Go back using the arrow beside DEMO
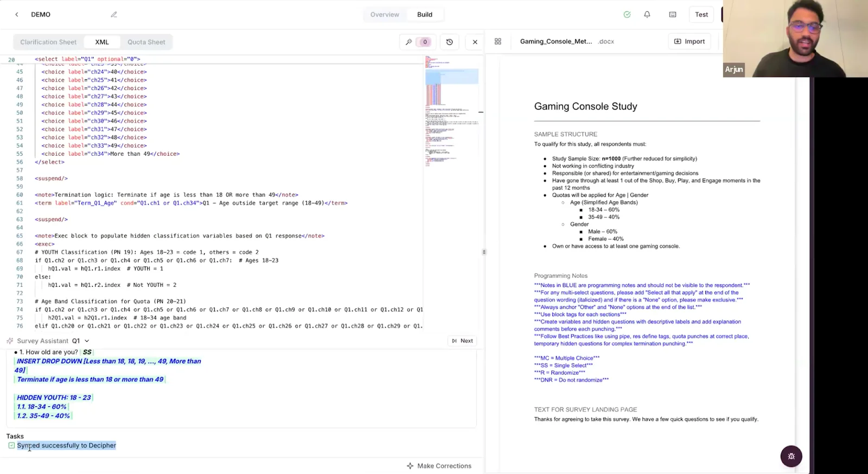The width and height of the screenshot is (868, 474). 17,15
